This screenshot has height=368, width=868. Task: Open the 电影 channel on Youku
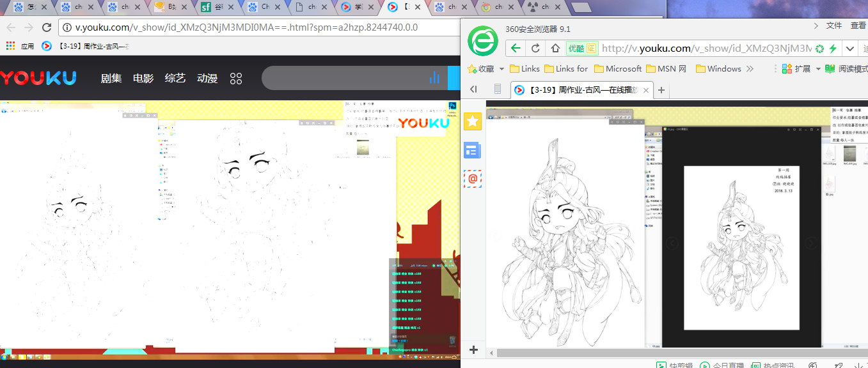143,79
